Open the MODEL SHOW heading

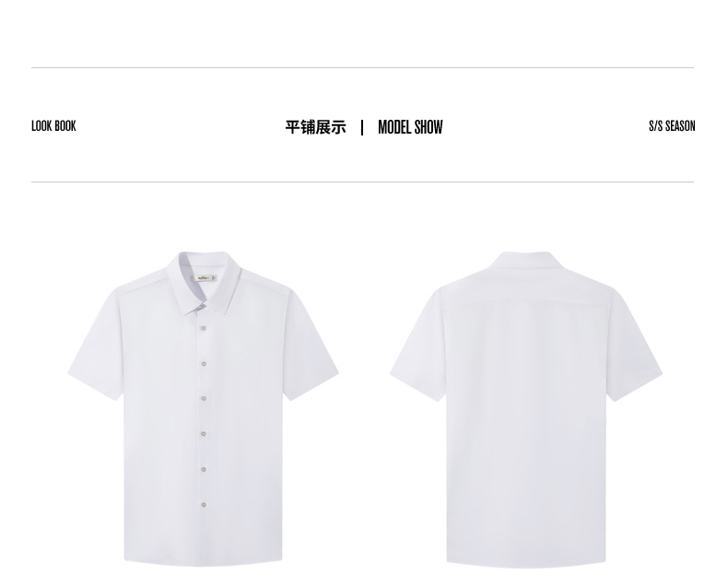pyautogui.click(x=410, y=127)
